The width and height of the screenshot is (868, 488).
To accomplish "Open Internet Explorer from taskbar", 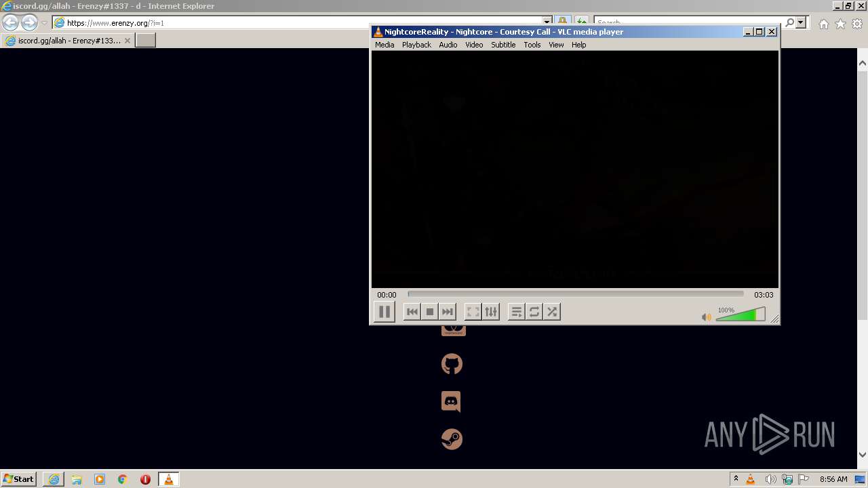I will [54, 479].
